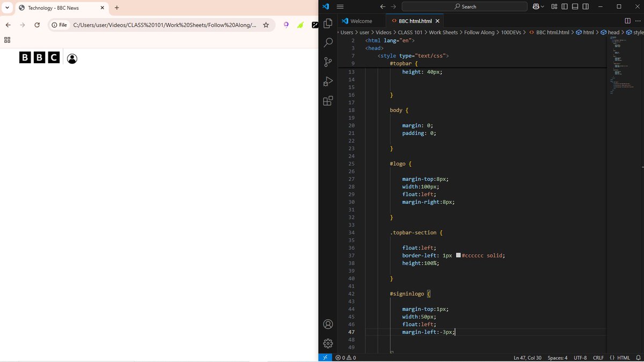The image size is (644, 362).
Task: Open the Manage gear in VS Code
Action: 328,344
